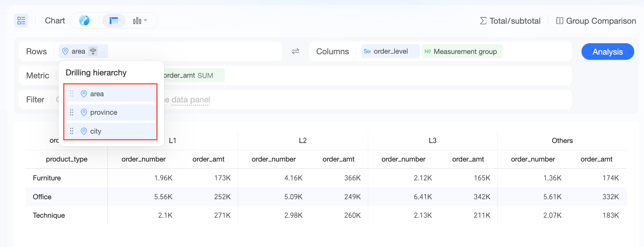
Task: Select province in the drilling hierarchy
Action: click(x=111, y=112)
